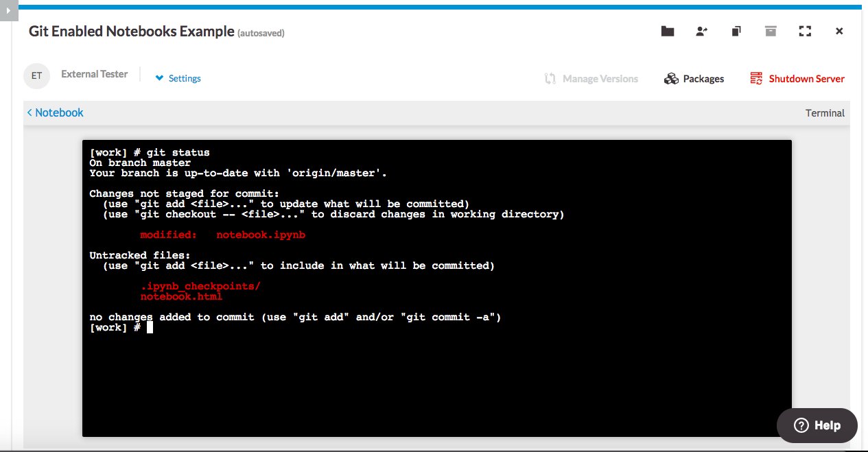
Task: Go back to Notebook view
Action: tap(55, 112)
